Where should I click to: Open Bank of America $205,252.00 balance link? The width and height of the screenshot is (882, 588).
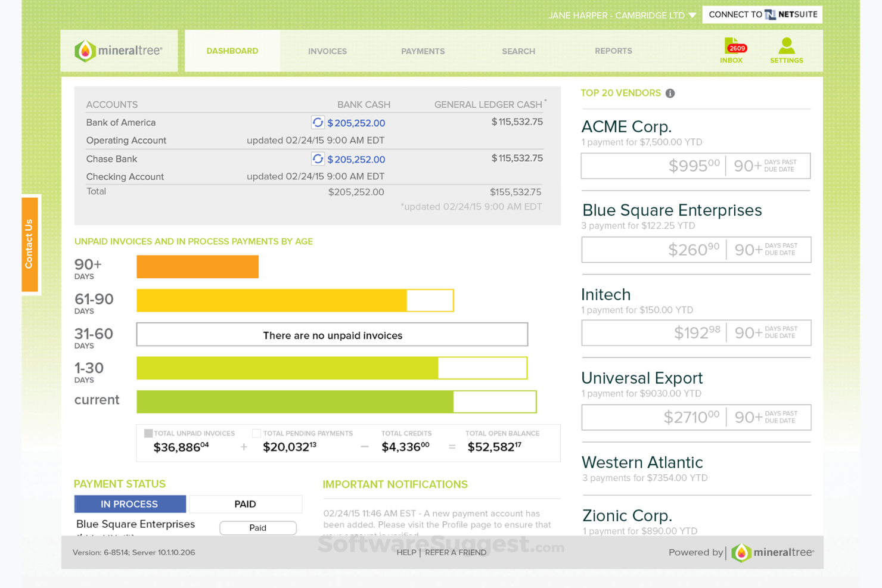356,123
